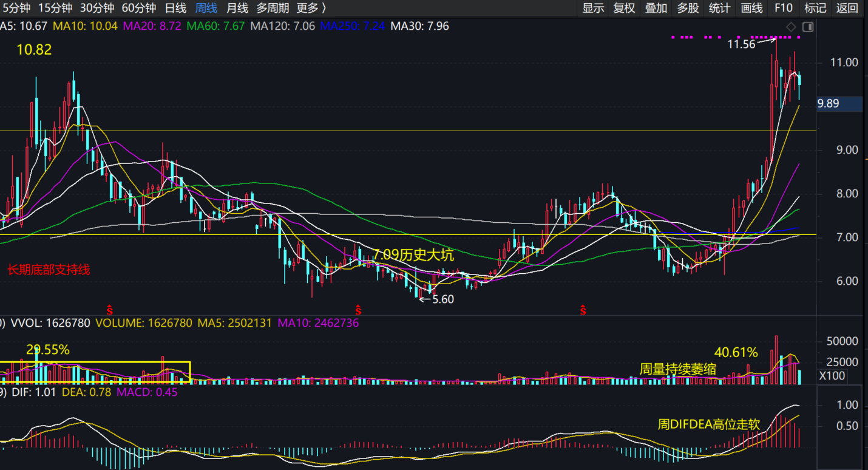Click the MA10: 10.04 indicator label
This screenshot has height=470, width=868.
pyautogui.click(x=85, y=26)
